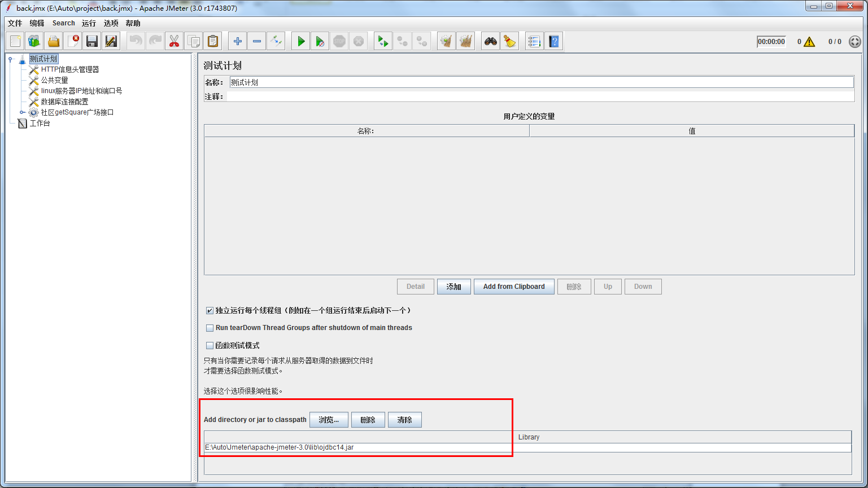
Task: Toggle 独立运行每个线程组 checkbox
Action: pos(210,311)
